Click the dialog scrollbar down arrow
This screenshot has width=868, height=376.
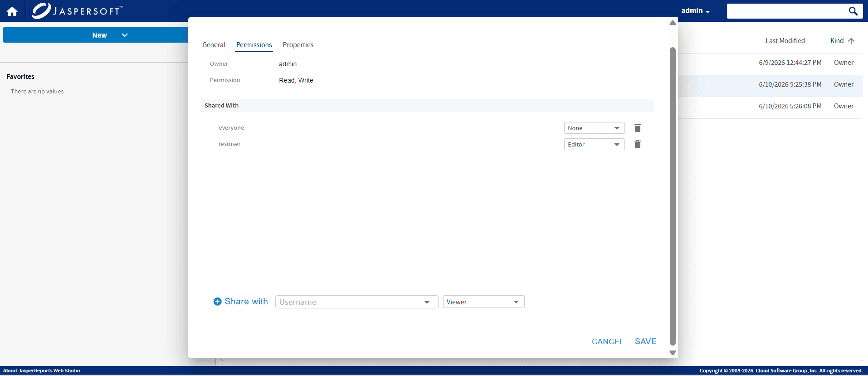[673, 352]
